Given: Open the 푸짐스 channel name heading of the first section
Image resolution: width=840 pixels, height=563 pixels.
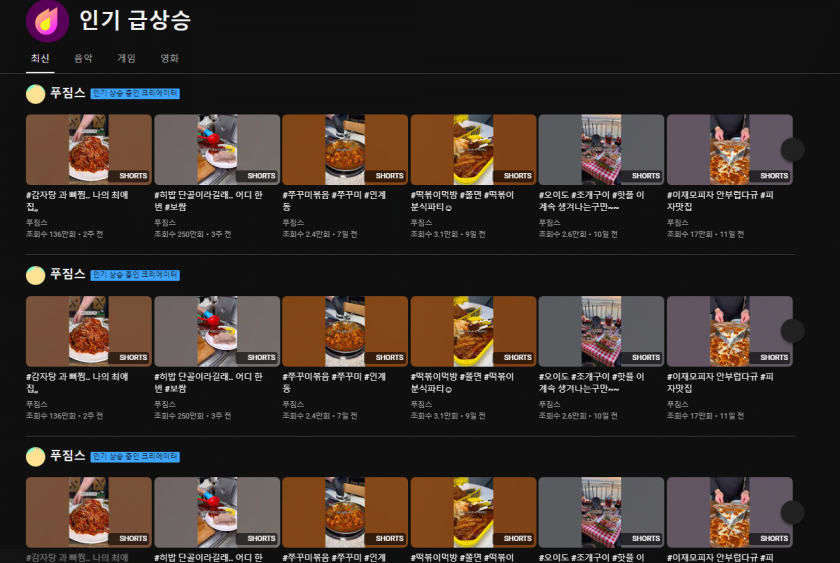Looking at the screenshot, I should pyautogui.click(x=68, y=93).
